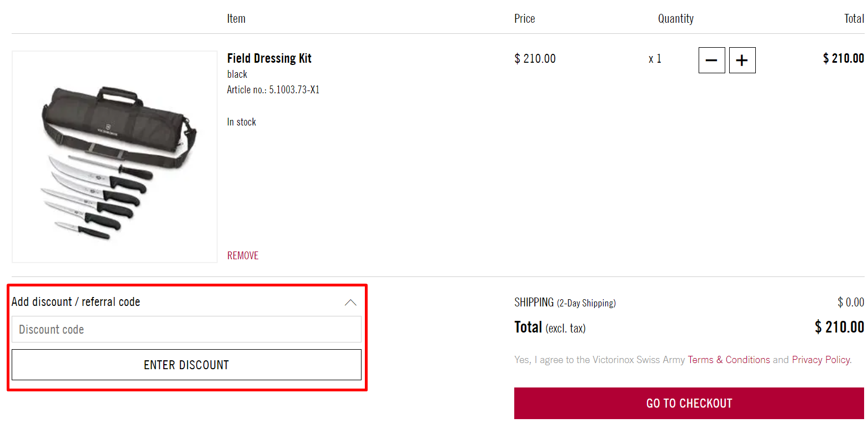The width and height of the screenshot is (868, 423).
Task: Click the unit price $ 210.00
Action: [x=535, y=58]
